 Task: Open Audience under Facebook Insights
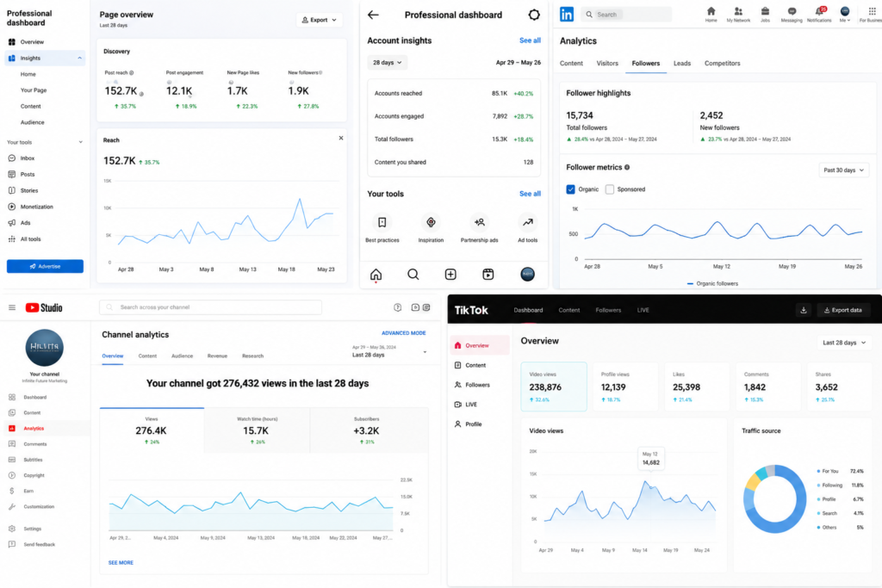click(32, 122)
